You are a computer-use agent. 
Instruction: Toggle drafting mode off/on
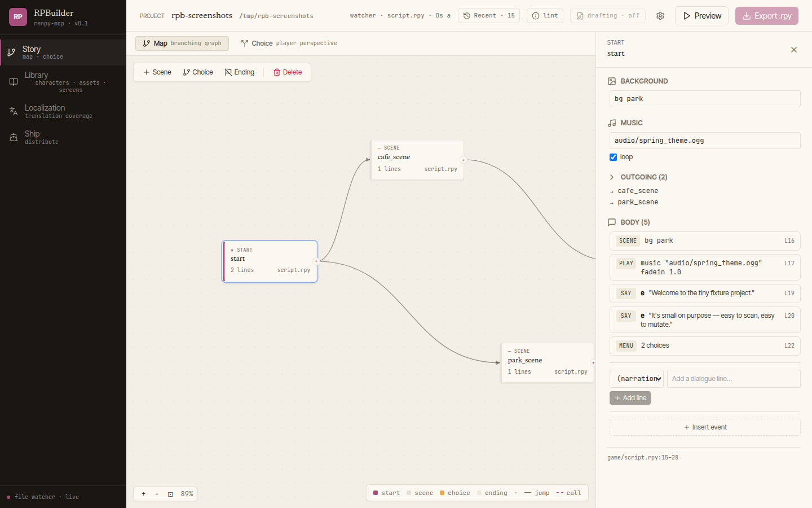tap(607, 16)
